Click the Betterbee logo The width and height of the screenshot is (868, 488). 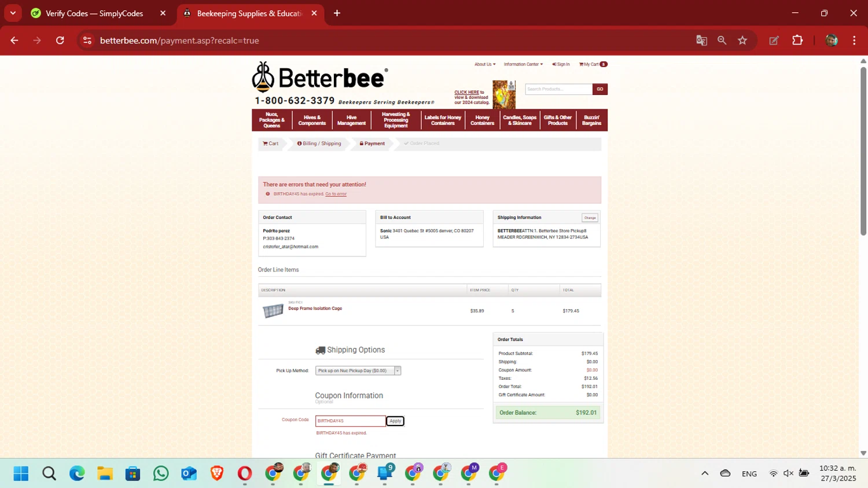pos(319,78)
